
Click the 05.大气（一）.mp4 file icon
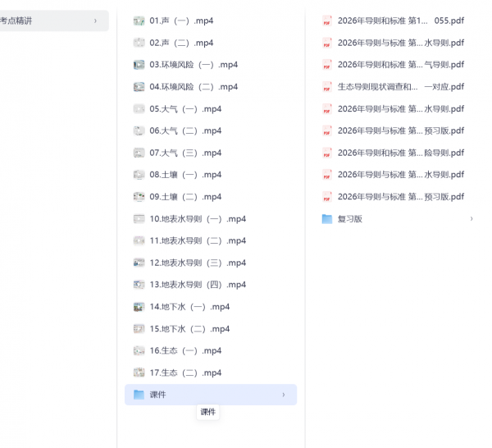pyautogui.click(x=139, y=108)
